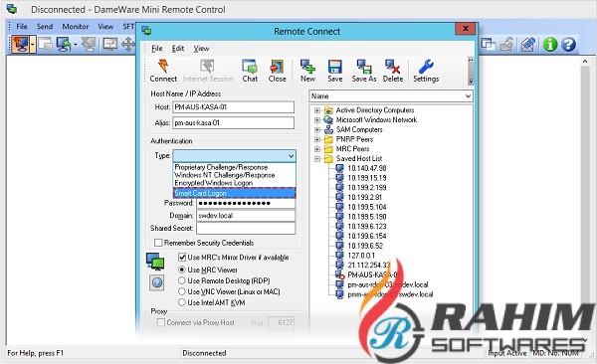Viewport: 597px width, 364px height.
Task: Click the Domain input field
Action: coord(246,216)
